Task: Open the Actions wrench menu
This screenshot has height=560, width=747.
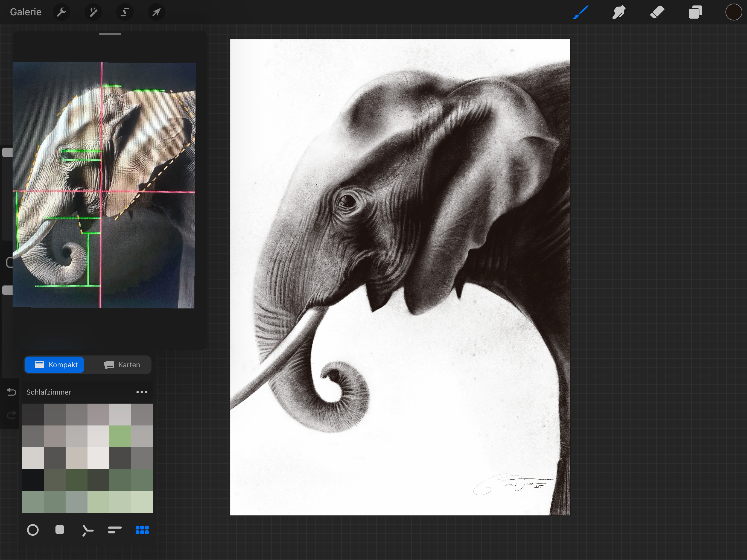Action: pyautogui.click(x=62, y=13)
